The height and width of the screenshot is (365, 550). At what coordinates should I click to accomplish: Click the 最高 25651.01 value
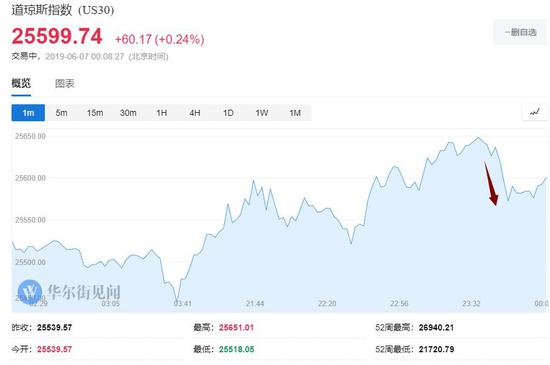click(x=236, y=327)
